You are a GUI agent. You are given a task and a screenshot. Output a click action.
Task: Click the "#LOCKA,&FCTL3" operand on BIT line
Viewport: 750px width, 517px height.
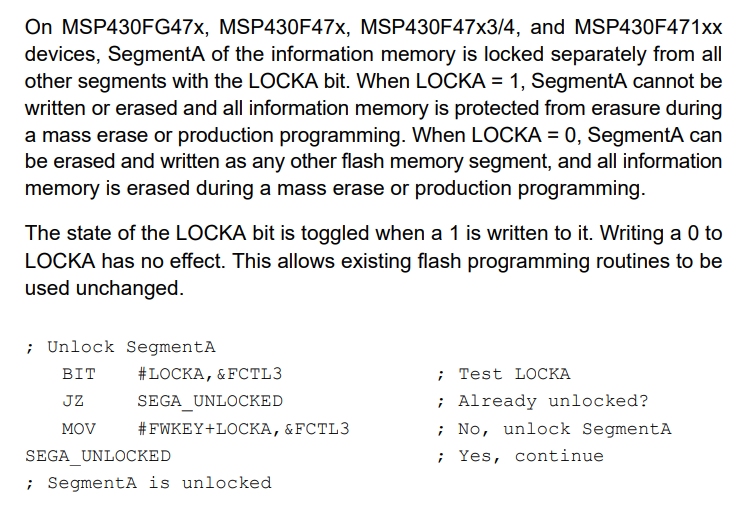(209, 374)
